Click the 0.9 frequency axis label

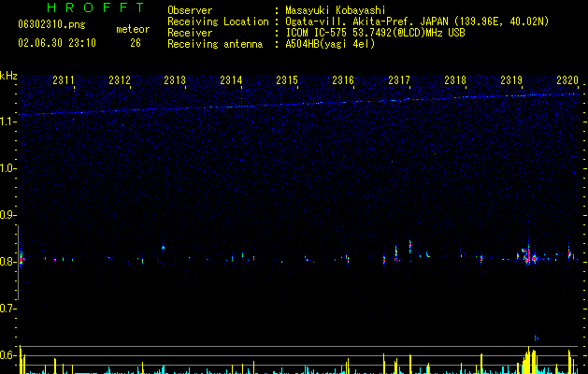(x=8, y=215)
